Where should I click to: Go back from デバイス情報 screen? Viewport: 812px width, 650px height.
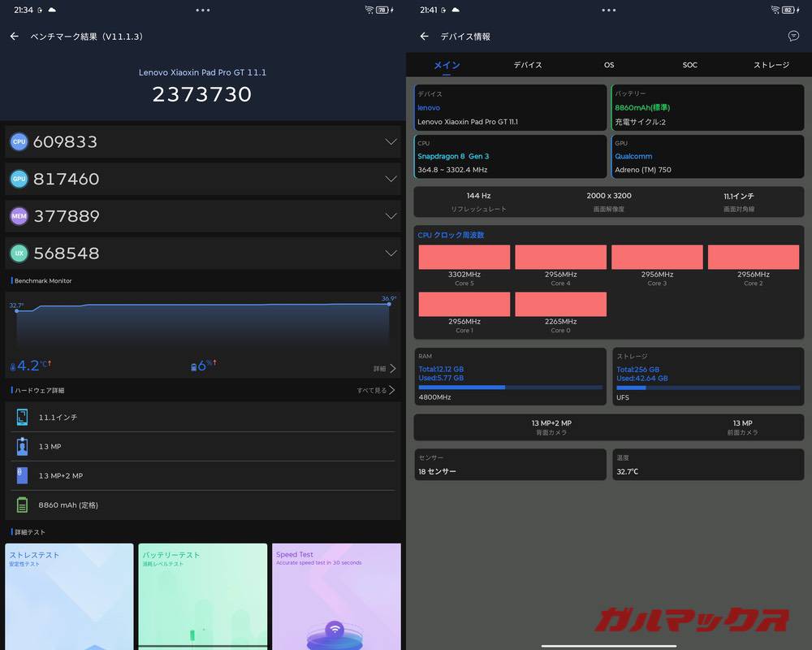(x=425, y=37)
